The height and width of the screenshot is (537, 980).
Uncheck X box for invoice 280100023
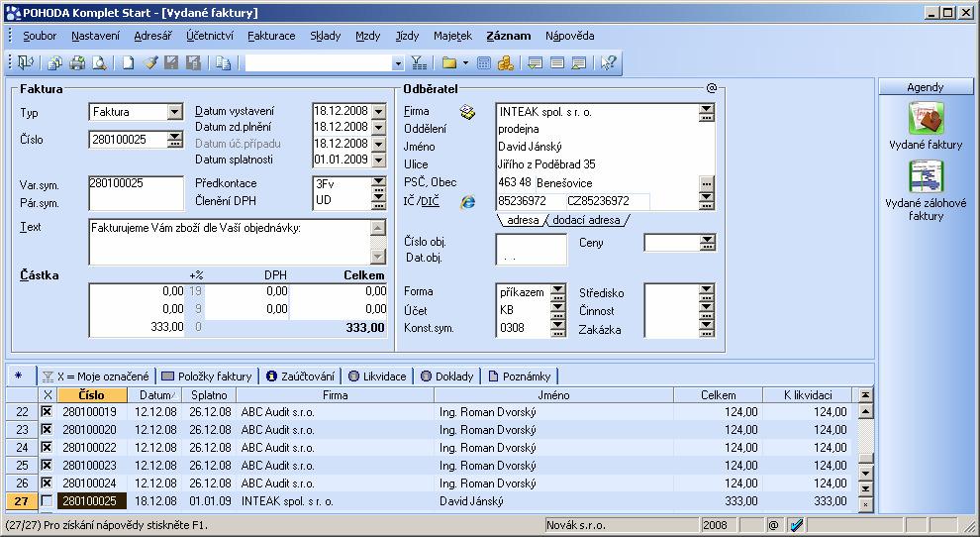47,465
